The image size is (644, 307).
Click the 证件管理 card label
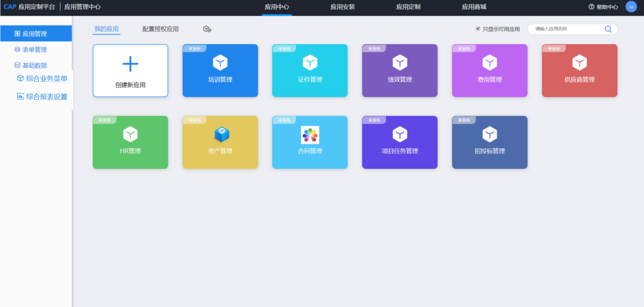click(x=310, y=80)
